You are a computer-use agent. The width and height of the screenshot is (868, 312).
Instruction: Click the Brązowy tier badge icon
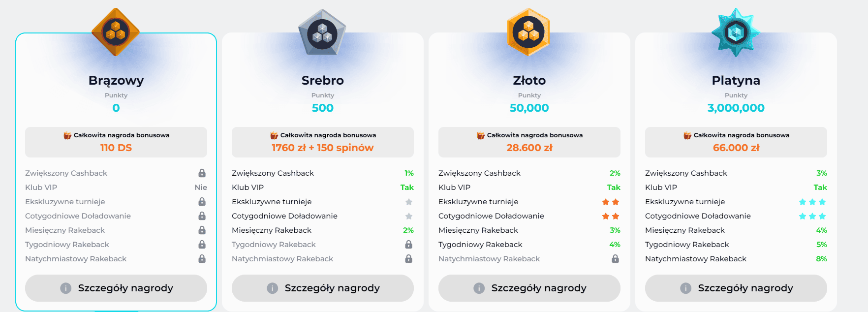pos(116,32)
